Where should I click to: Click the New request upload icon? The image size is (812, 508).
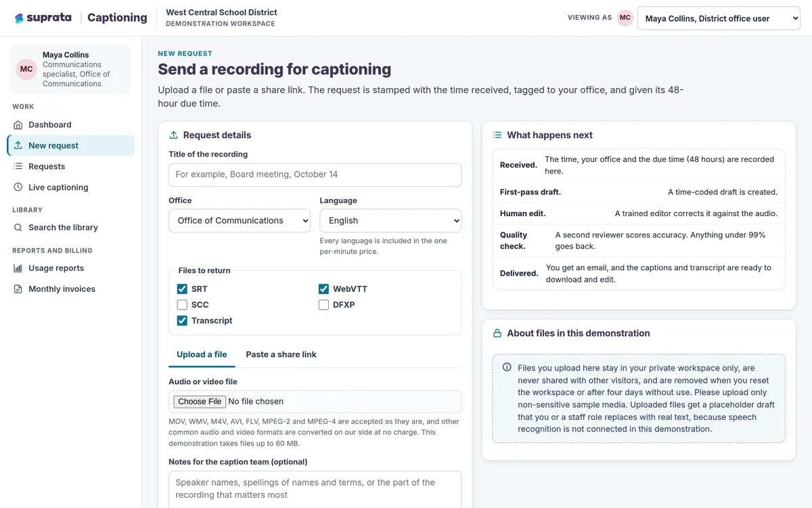18,146
